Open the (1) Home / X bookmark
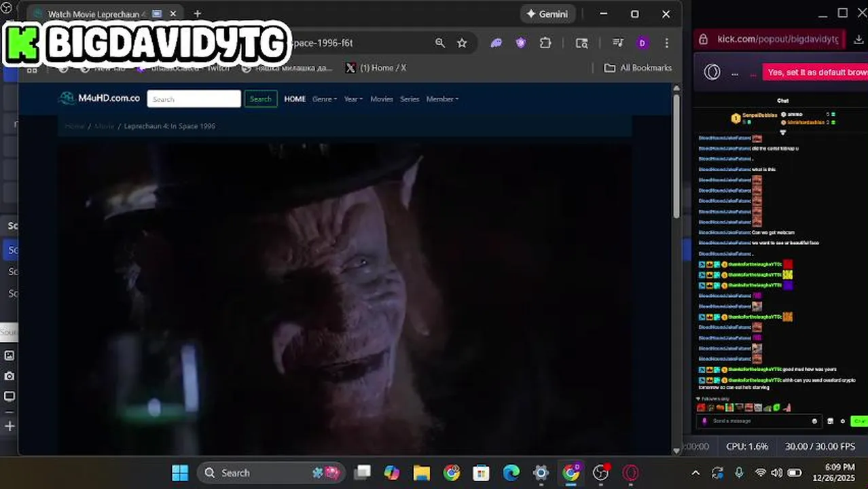The height and width of the screenshot is (489, 868). click(x=376, y=68)
